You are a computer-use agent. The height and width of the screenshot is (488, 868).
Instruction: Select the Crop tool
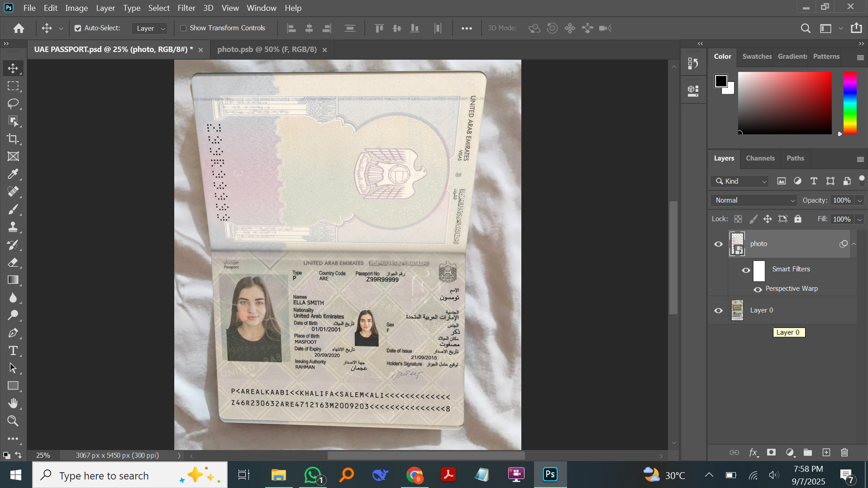point(13,139)
